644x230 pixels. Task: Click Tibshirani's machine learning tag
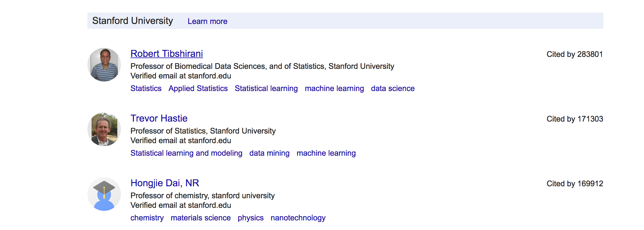[334, 88]
